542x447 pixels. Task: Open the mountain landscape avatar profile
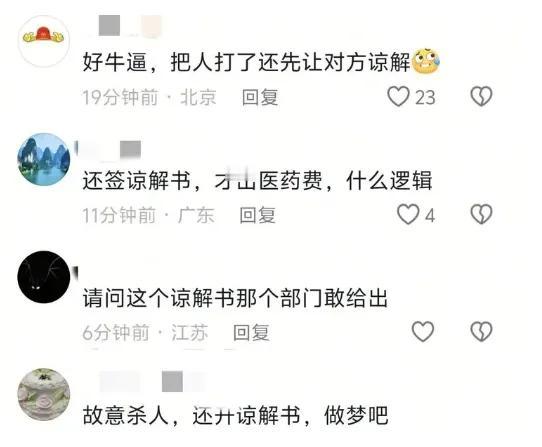(44, 159)
